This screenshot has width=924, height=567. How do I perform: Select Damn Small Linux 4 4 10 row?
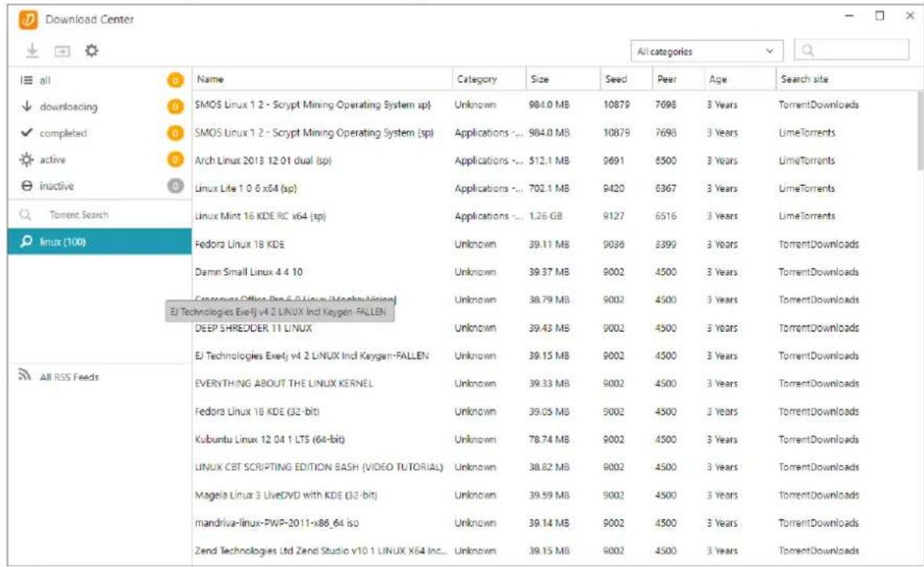coord(554,272)
